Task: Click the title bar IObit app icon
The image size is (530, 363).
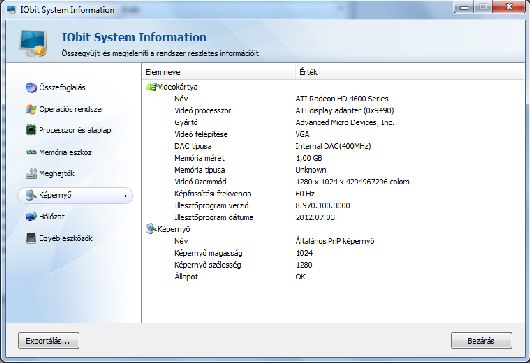Action: click(11, 9)
